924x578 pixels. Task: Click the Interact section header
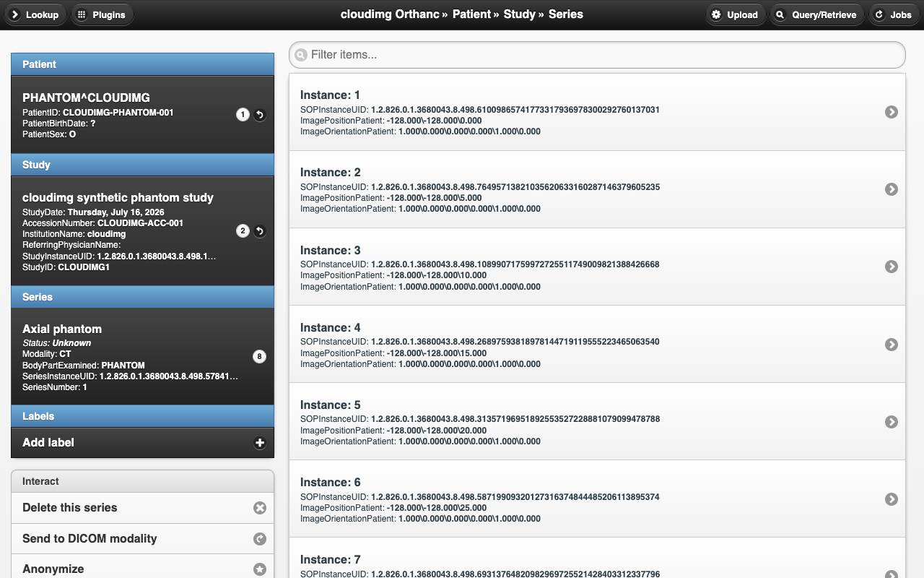(x=142, y=481)
